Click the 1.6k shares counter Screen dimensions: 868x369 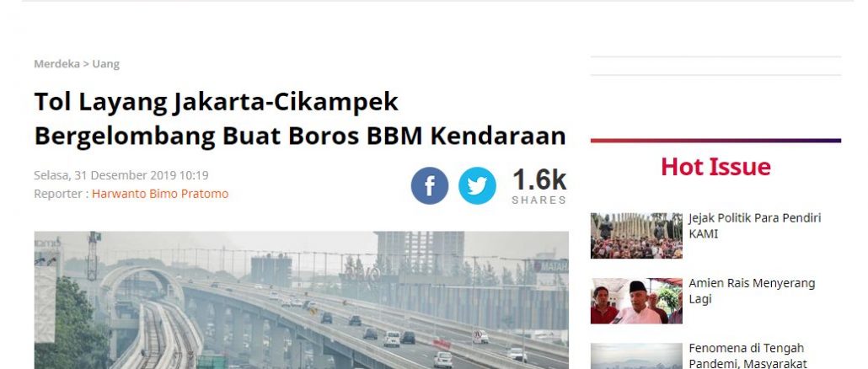tap(539, 180)
